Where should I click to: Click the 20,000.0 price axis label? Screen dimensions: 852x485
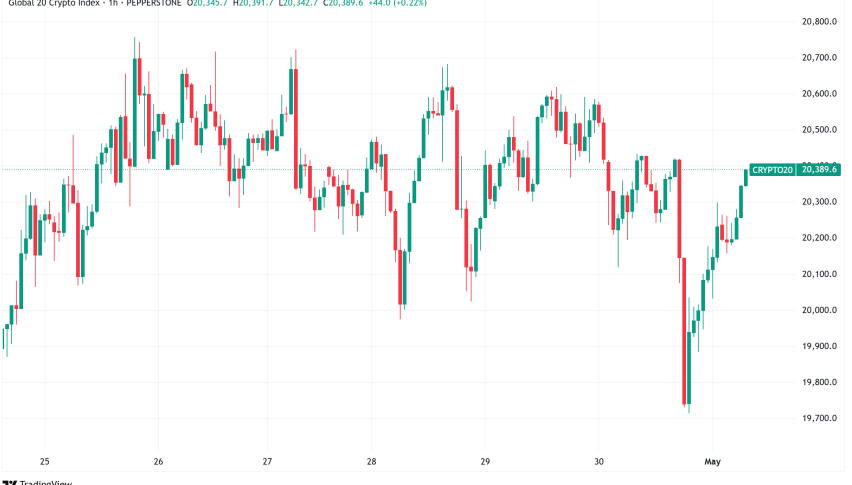point(817,310)
